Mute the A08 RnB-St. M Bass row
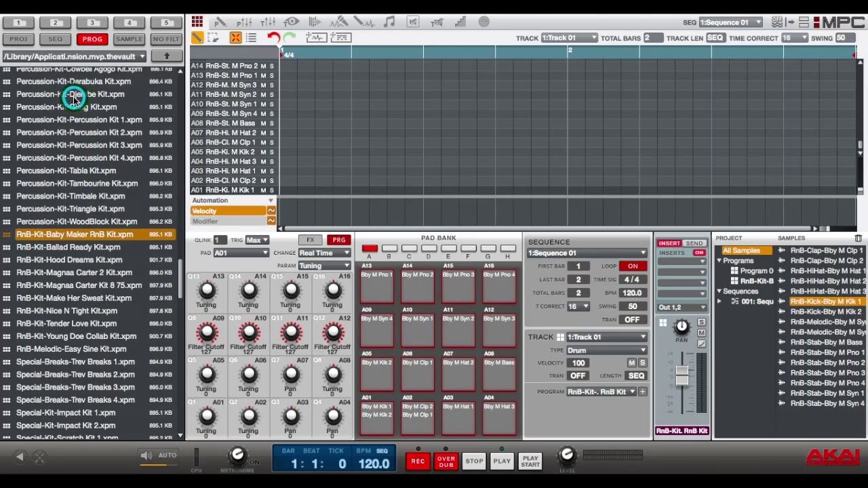The height and width of the screenshot is (488, 868). pyautogui.click(x=263, y=123)
